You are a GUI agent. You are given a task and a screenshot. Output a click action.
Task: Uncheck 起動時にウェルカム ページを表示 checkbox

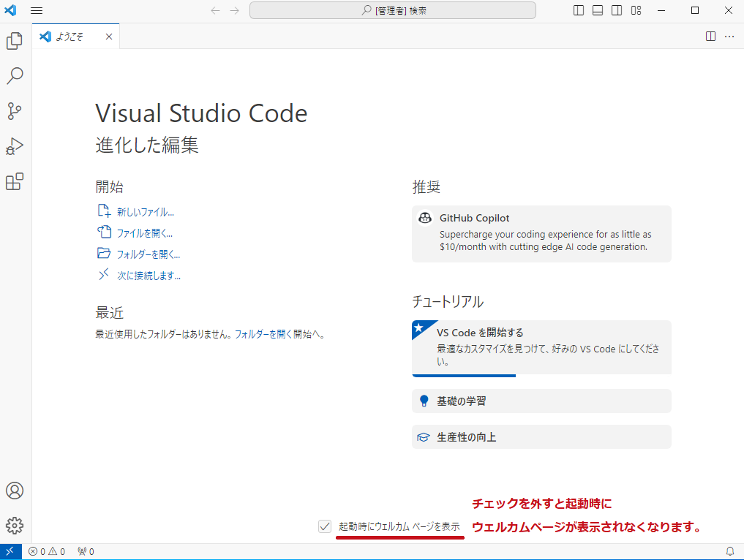click(325, 526)
